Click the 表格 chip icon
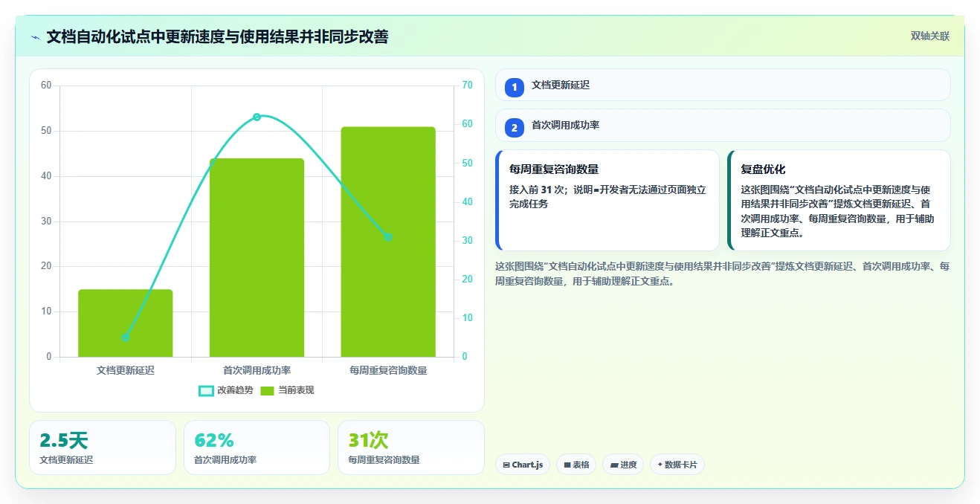980x504 pixels. 567,465
